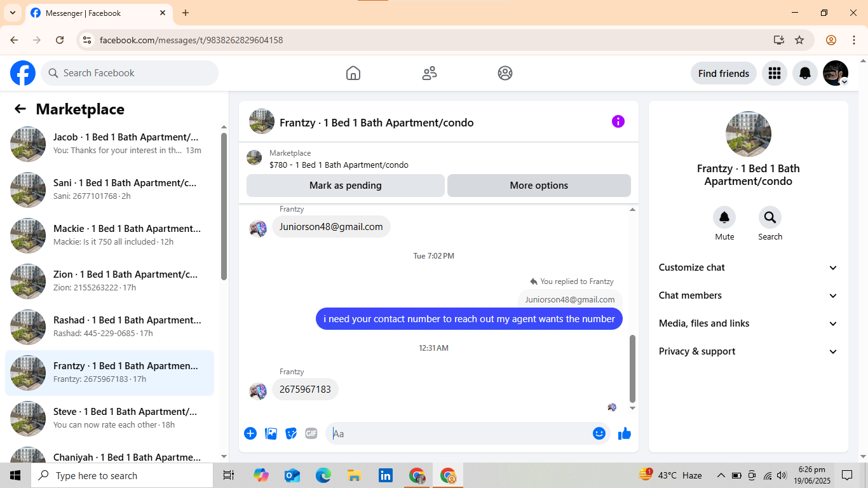Viewport: 868px width, 488px height.
Task: Open Rashad's apartment conversation
Action: (x=109, y=327)
